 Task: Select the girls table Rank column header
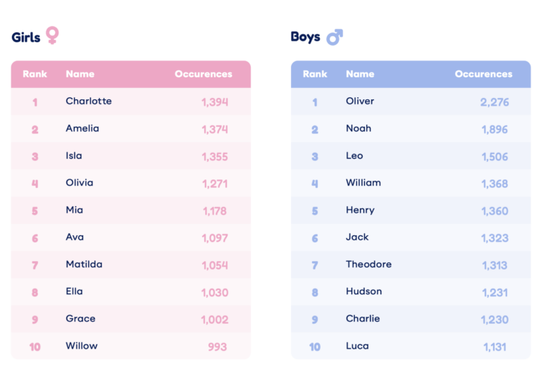35,74
